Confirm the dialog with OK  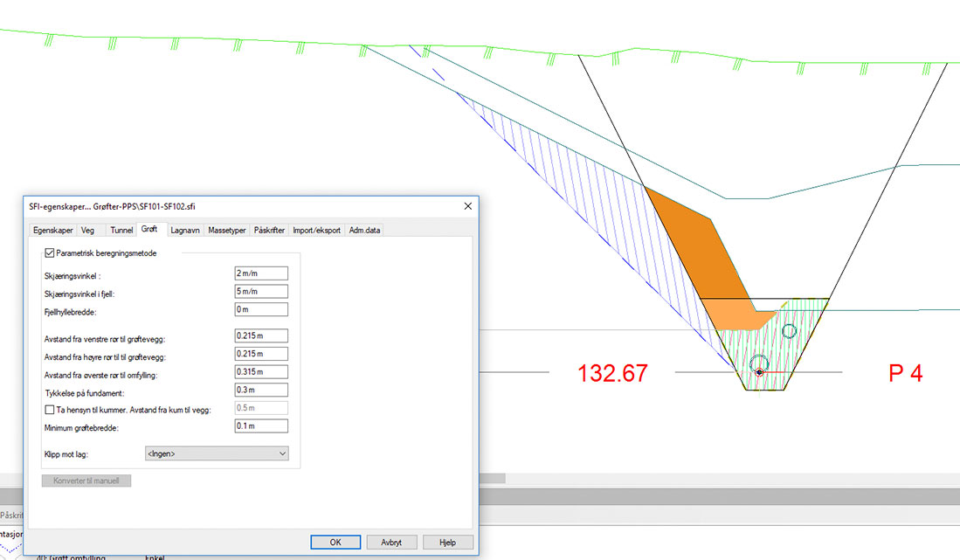coord(335,542)
